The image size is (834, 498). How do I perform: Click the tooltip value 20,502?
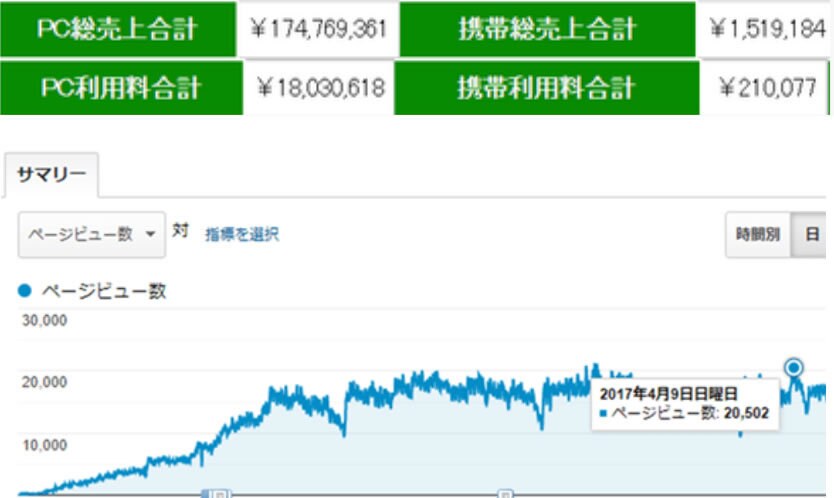click(746, 413)
